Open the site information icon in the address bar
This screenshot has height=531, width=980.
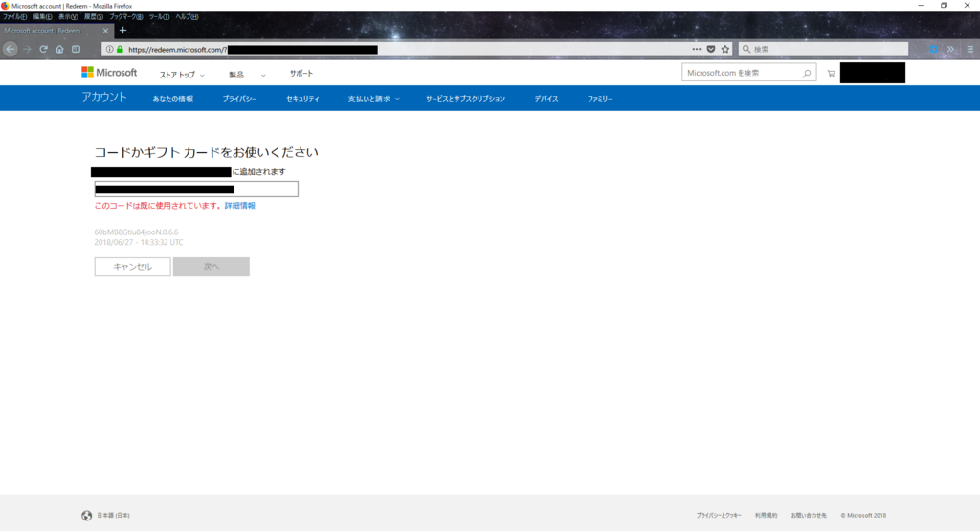(x=109, y=50)
